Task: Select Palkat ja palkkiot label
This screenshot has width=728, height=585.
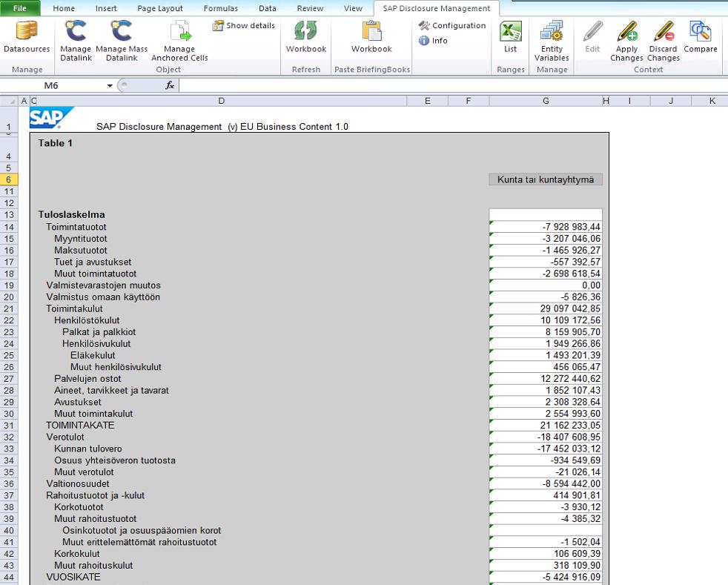Action: tap(99, 332)
